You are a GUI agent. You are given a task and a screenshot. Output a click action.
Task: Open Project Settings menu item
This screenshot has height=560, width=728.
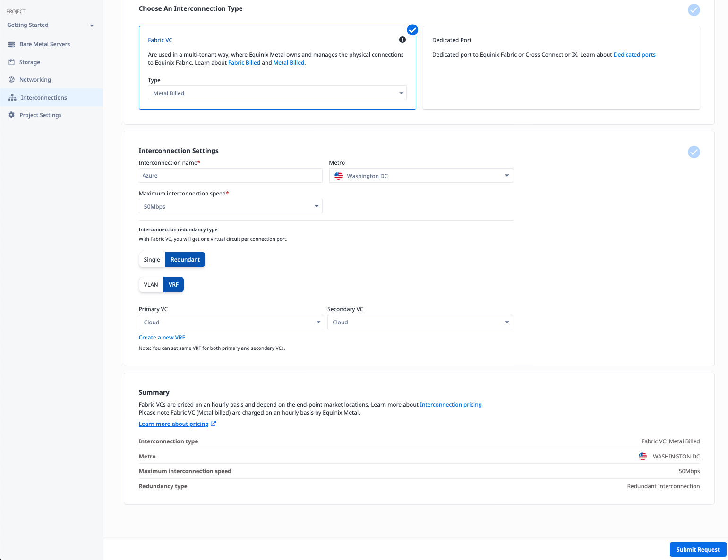pos(51,115)
